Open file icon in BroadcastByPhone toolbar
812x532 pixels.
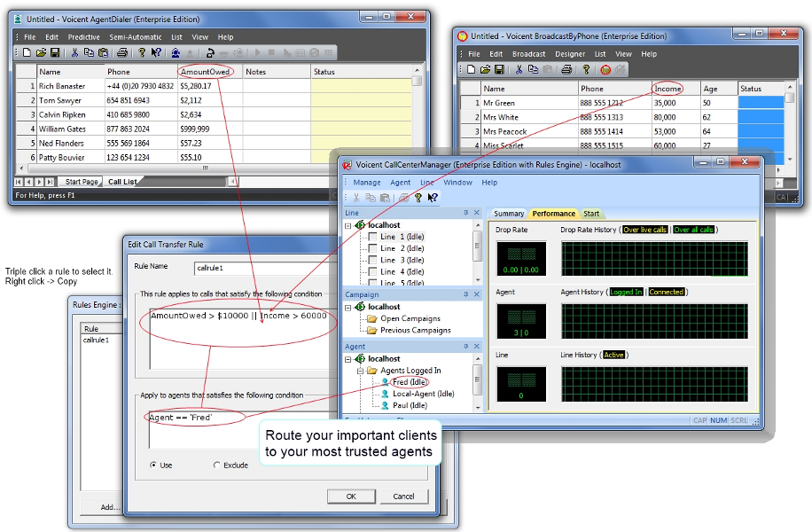485,70
